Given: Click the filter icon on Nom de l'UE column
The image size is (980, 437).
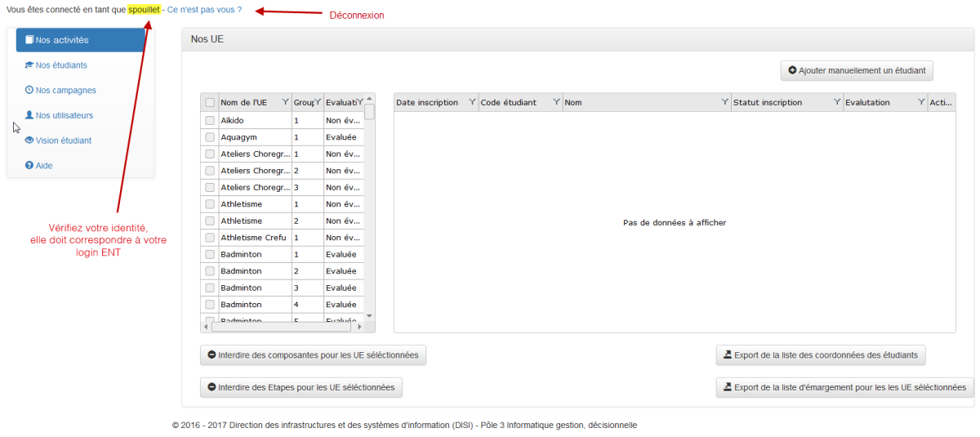Looking at the screenshot, I should (x=285, y=103).
